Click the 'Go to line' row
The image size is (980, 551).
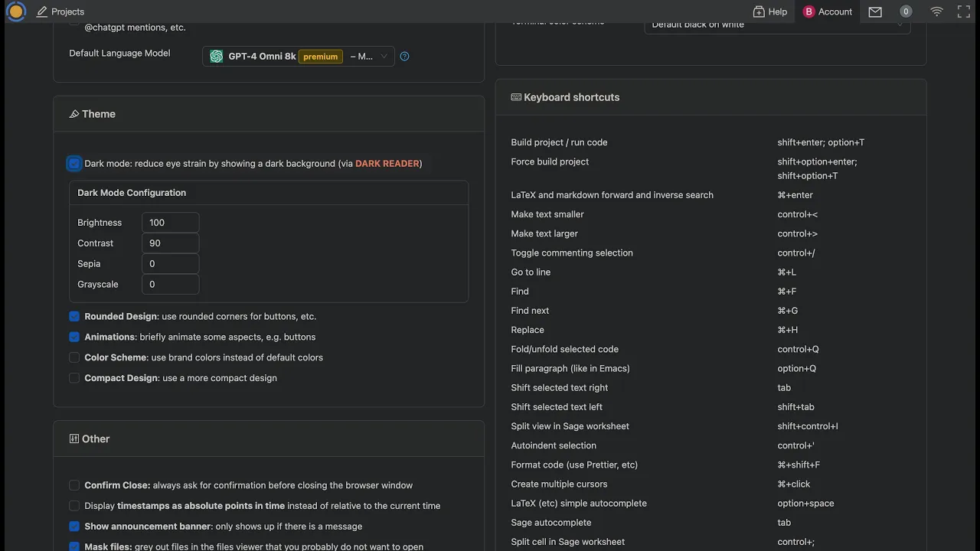click(x=710, y=272)
